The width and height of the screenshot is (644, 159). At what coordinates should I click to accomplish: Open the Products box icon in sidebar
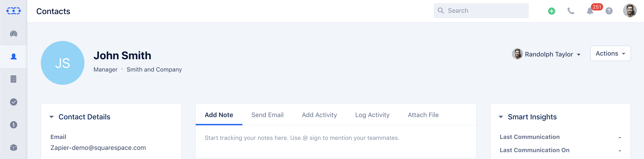[x=13, y=147]
